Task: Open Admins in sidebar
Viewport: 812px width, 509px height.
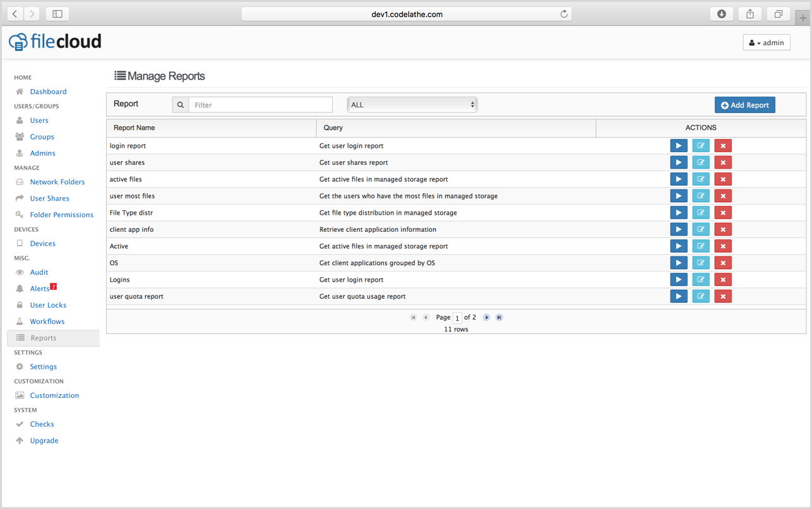Action: tap(43, 153)
